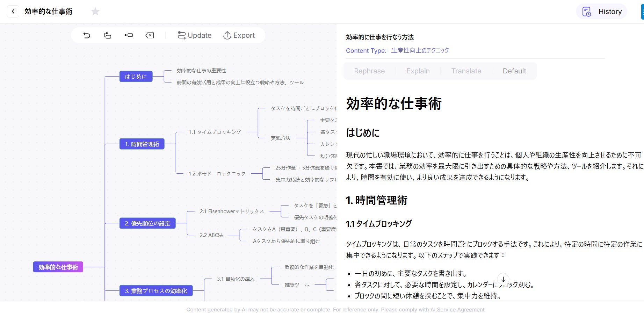This screenshot has height=317, width=644.
Task: Select the Translate tab
Action: (466, 71)
